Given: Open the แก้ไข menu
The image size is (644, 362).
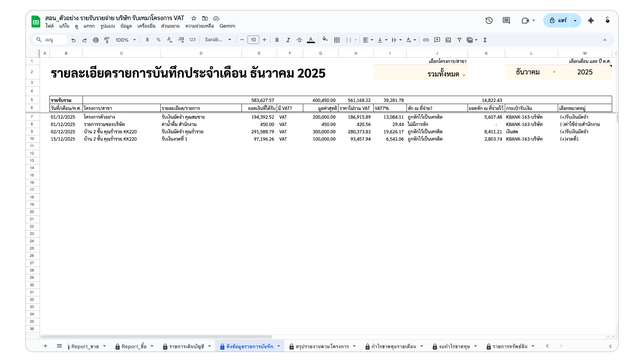Looking at the screenshot, I should click(x=64, y=26).
